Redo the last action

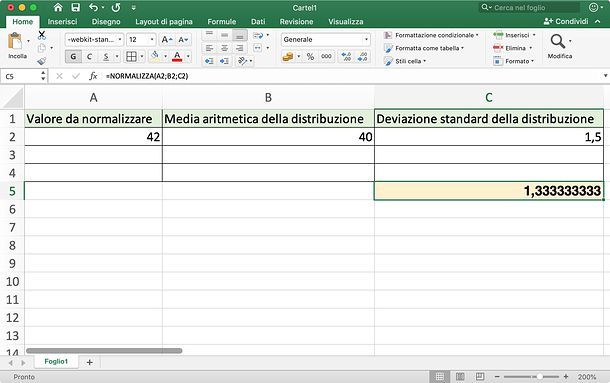tap(116, 7)
